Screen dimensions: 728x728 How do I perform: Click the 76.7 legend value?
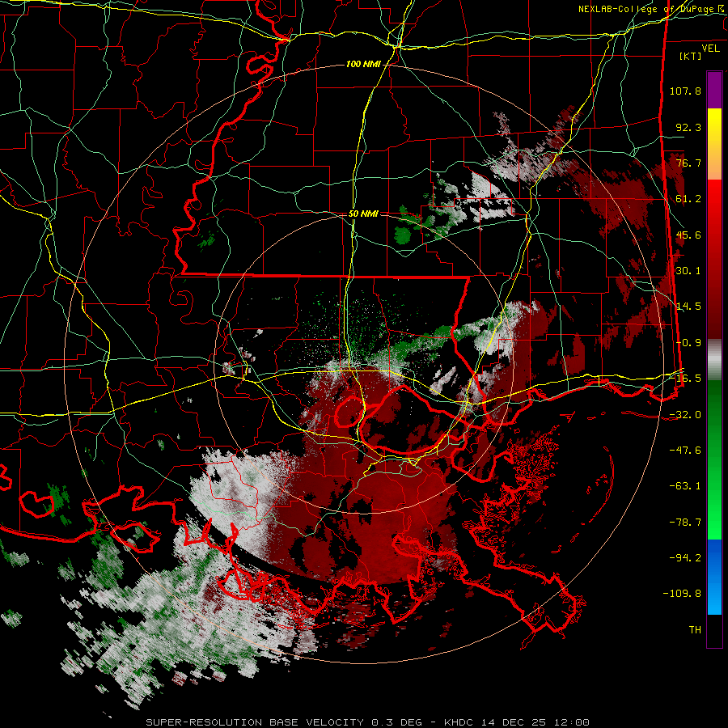click(x=688, y=163)
